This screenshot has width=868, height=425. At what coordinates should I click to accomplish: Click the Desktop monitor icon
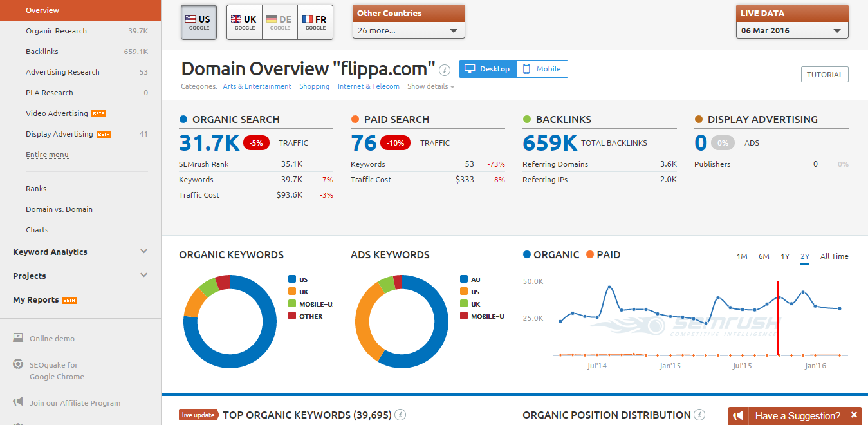click(x=470, y=69)
